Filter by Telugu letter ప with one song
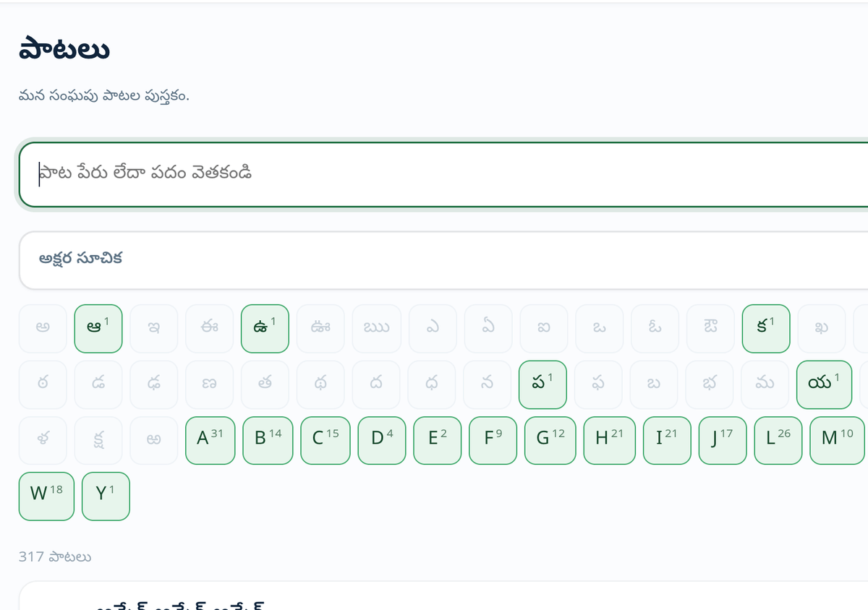868x610 pixels. [543, 385]
